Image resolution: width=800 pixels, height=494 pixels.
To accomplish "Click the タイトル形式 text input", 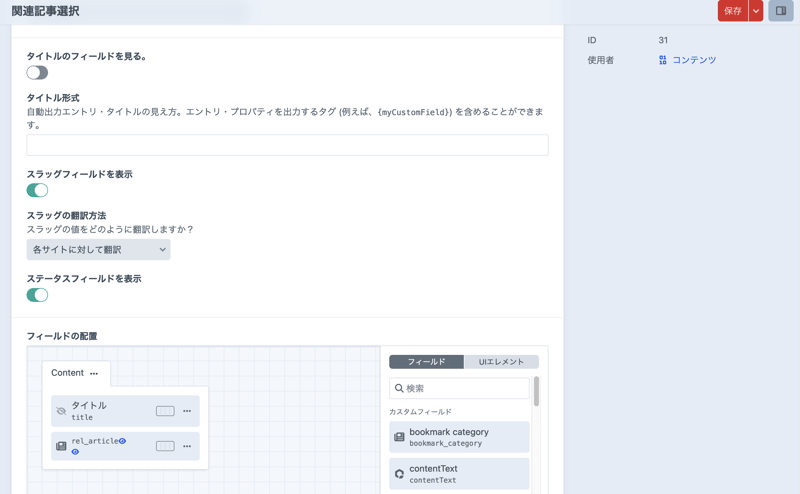I will 287,145.
